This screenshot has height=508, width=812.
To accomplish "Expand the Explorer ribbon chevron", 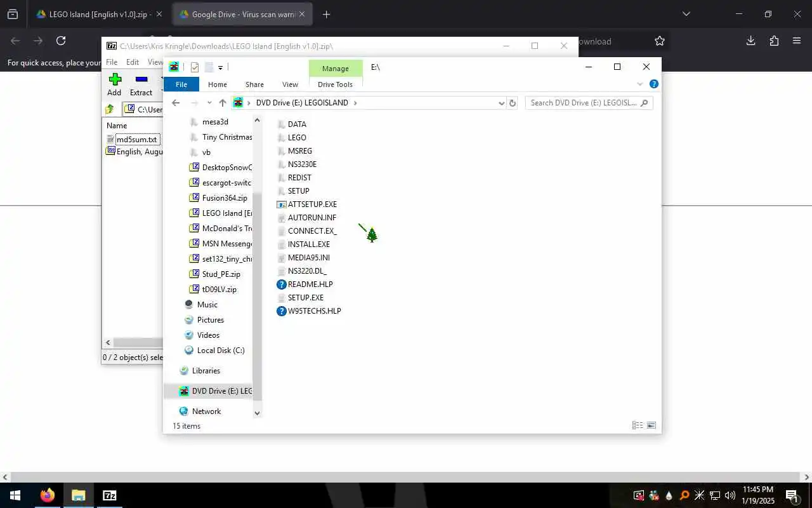I will [x=639, y=84].
